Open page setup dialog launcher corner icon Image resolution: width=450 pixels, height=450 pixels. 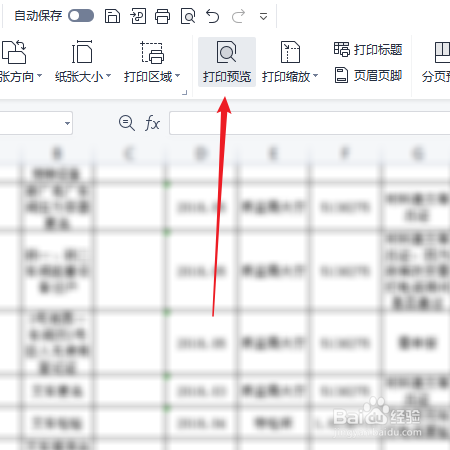(185, 93)
